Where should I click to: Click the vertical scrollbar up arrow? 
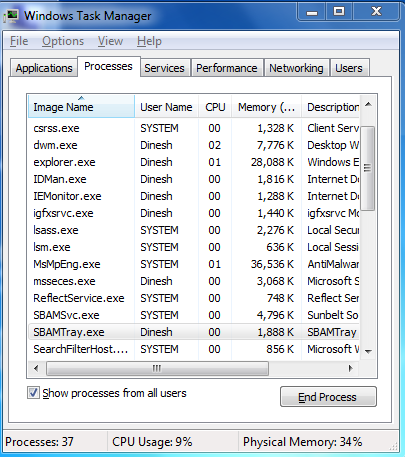pos(368,105)
